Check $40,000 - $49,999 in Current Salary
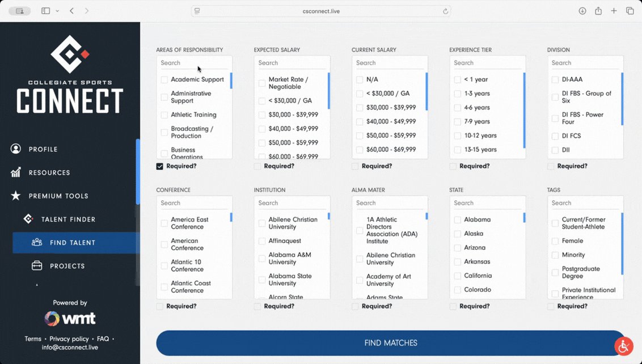 [x=360, y=121]
